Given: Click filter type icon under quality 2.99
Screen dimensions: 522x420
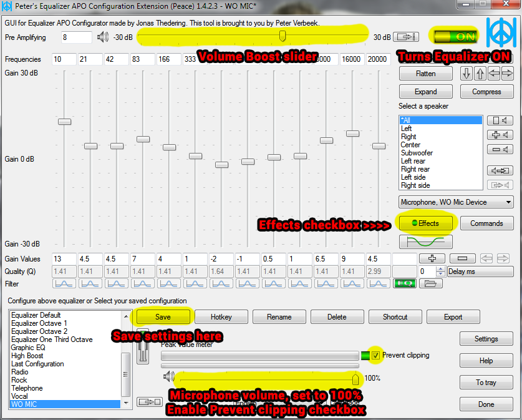Looking at the screenshot, I should pyautogui.click(x=378, y=283).
